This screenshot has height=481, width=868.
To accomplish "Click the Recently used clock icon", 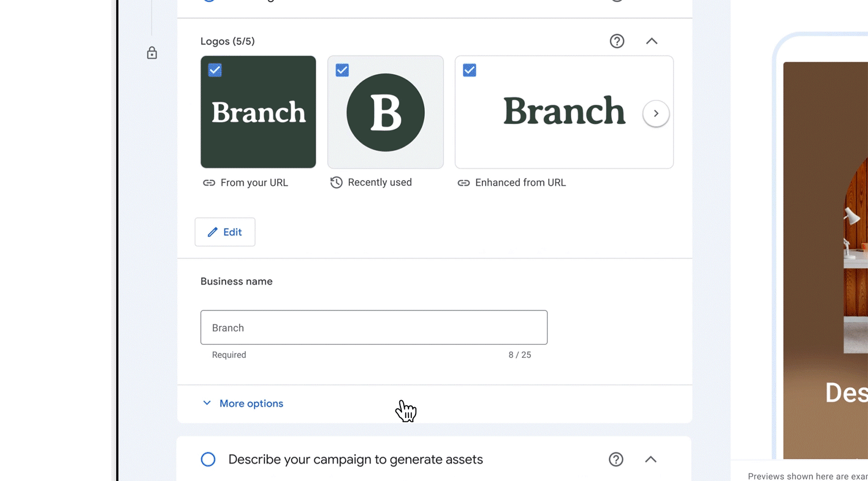I will (x=336, y=183).
